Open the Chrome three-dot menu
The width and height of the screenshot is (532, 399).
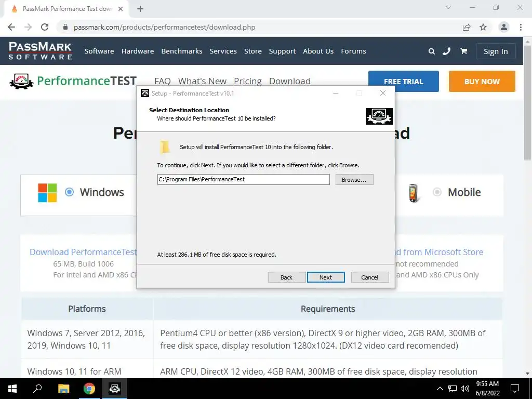pyautogui.click(x=521, y=27)
